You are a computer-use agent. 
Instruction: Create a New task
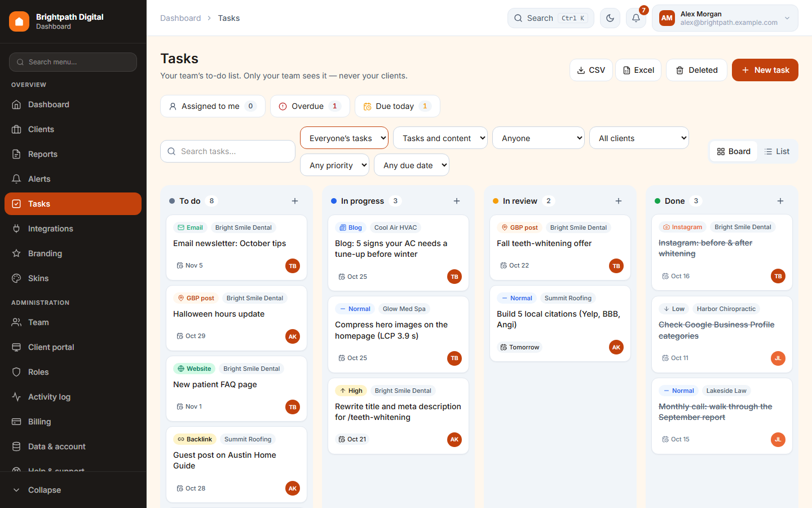click(x=765, y=70)
